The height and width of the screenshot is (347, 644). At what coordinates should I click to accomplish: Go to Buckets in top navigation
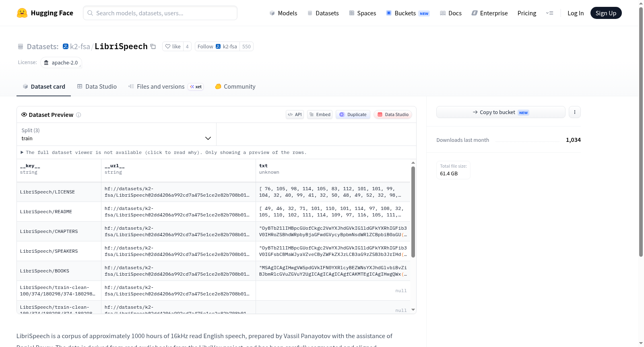click(x=408, y=13)
